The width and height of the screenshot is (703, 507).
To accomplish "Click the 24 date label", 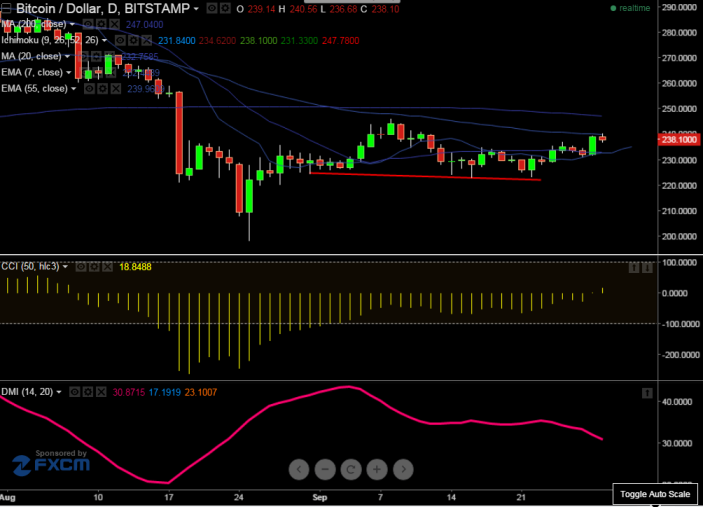I will 239,497.
